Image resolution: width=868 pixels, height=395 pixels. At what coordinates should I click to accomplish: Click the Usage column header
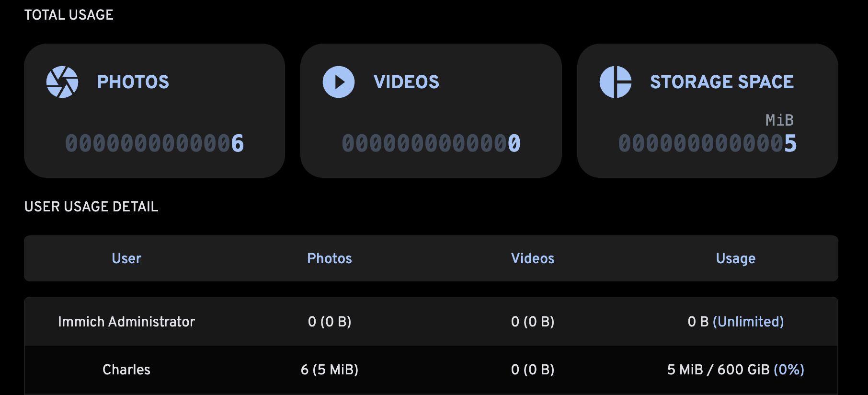(x=736, y=258)
